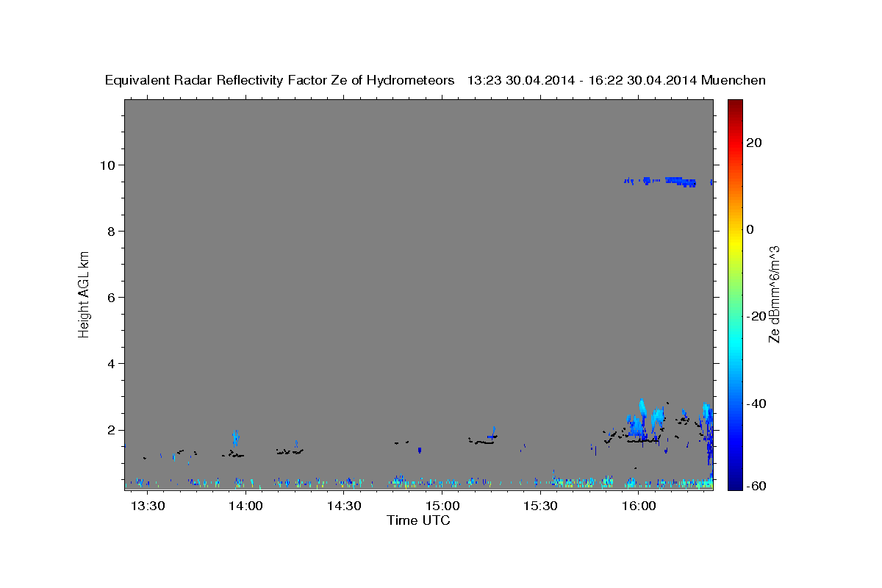The height and width of the screenshot is (588, 882).
Task: Click the colorbar value -60
Action: tap(756, 486)
